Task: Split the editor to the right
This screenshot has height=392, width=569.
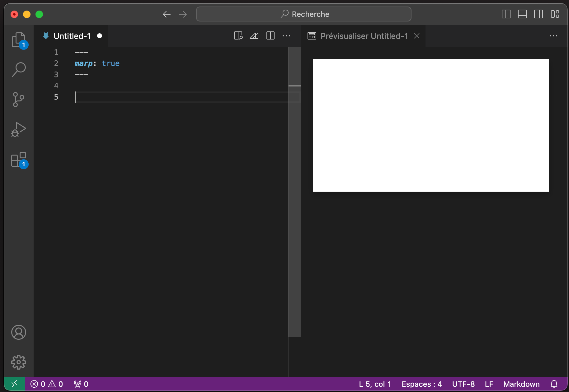Action: pos(270,36)
